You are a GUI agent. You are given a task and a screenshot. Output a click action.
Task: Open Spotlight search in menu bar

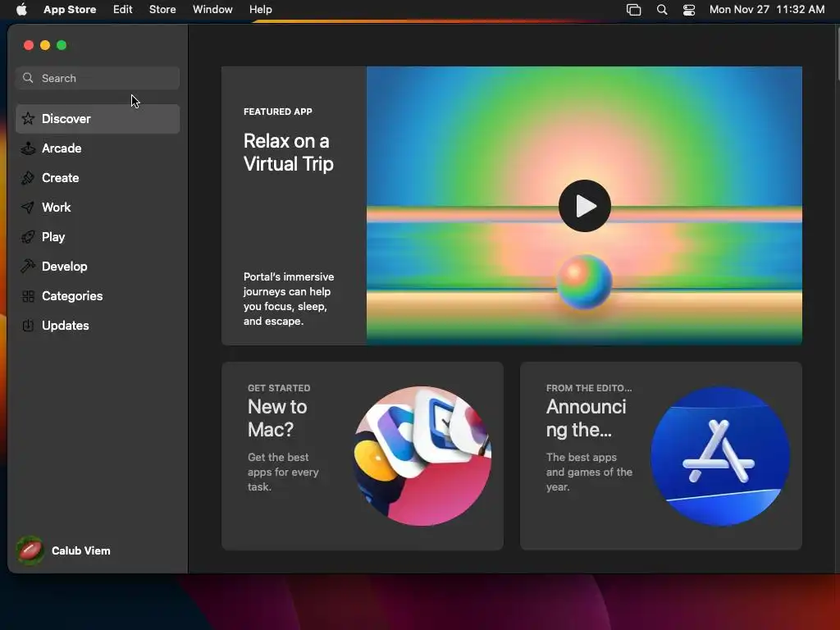tap(662, 10)
